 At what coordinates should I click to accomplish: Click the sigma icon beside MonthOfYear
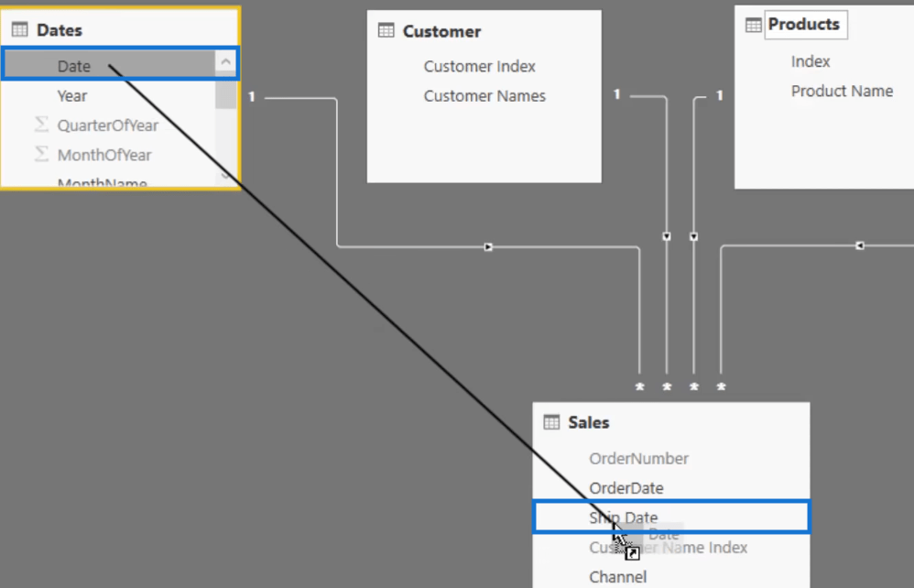(41, 154)
